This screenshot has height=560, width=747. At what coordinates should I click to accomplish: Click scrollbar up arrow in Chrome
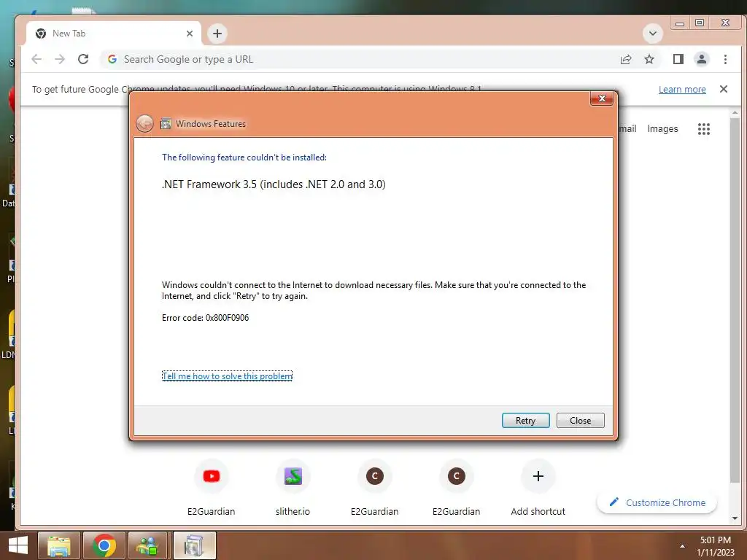pos(735,113)
